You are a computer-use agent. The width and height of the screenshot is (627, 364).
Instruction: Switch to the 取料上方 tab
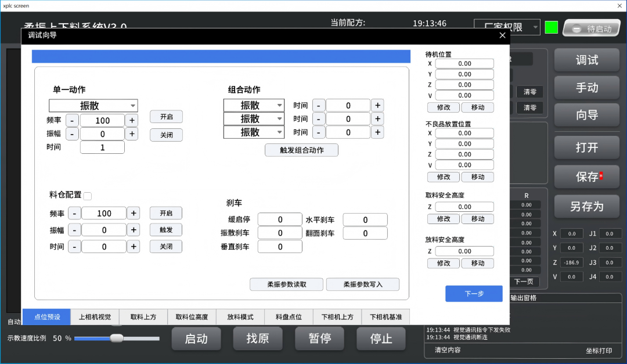143,317
